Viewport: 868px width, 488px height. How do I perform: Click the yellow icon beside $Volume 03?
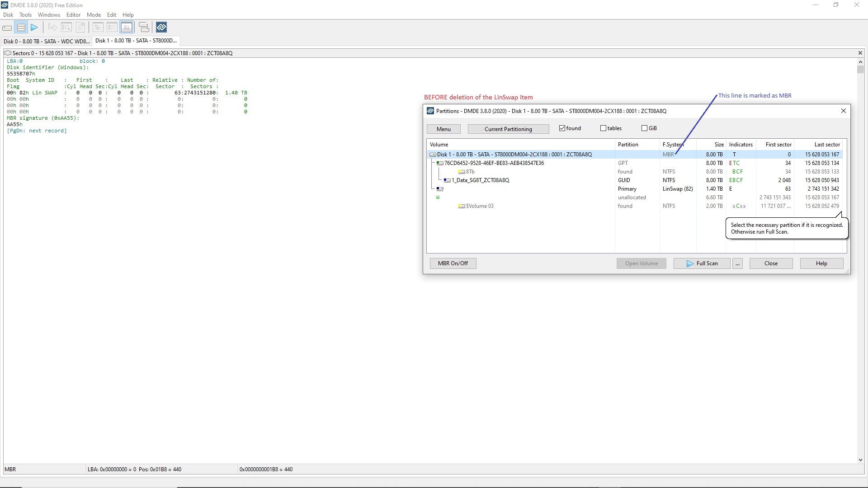[462, 206]
